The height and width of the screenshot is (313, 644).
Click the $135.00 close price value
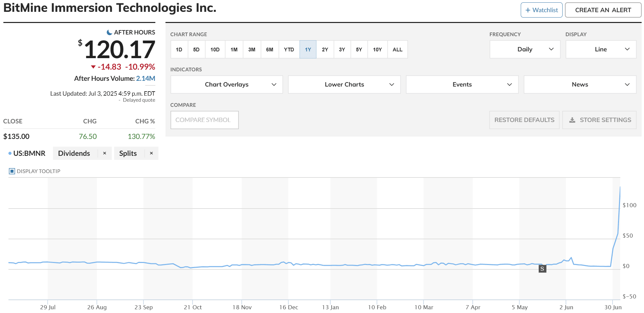point(16,137)
